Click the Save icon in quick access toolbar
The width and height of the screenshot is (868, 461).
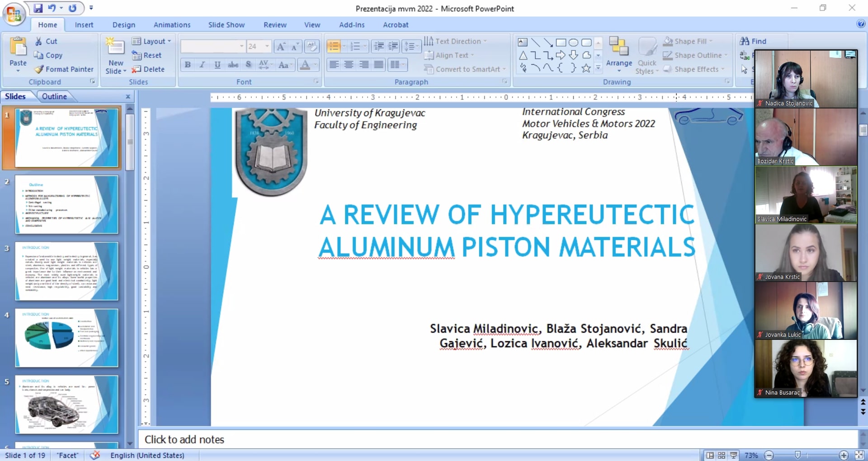point(38,8)
